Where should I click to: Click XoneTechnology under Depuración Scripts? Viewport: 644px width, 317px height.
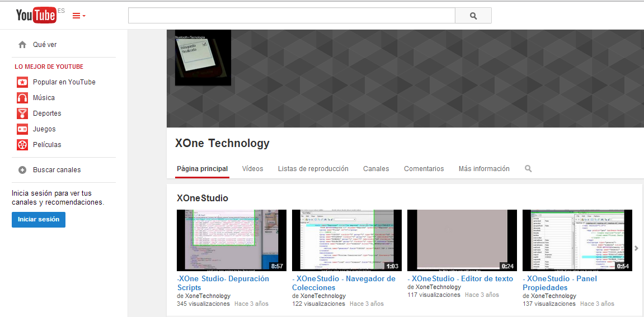coord(208,296)
